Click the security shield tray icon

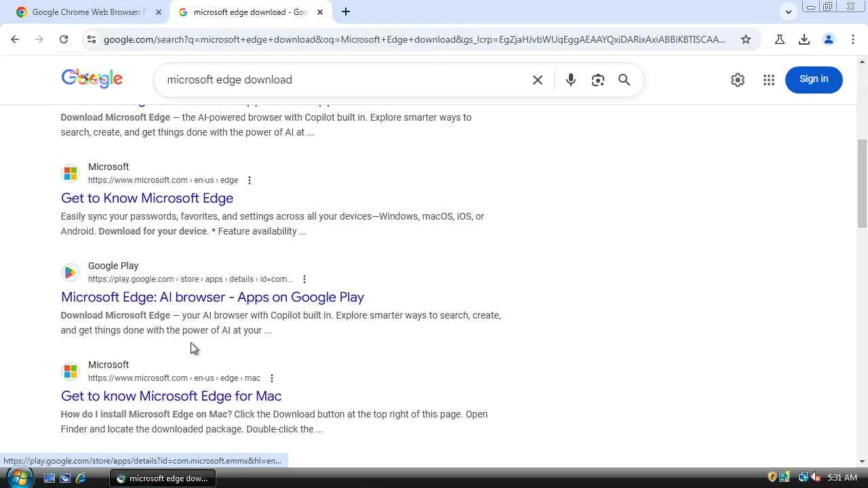pyautogui.click(x=772, y=478)
